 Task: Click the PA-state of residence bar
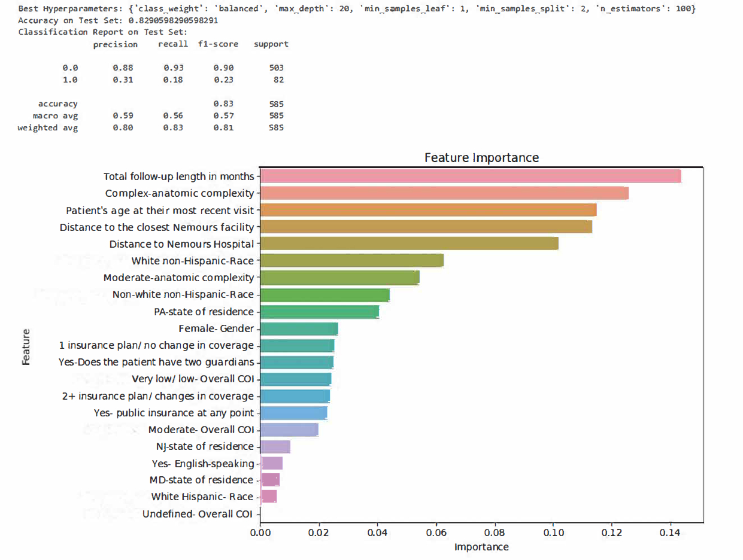pos(320,312)
